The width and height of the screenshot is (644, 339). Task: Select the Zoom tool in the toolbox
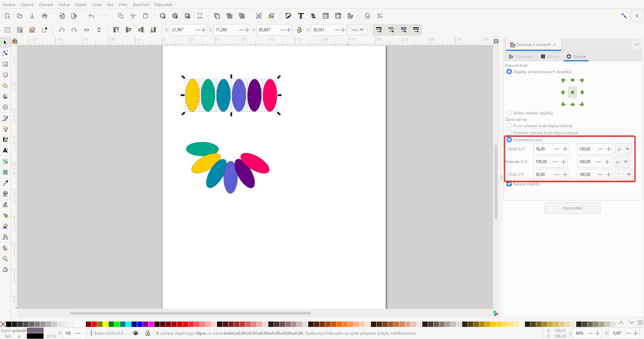pos(5,259)
